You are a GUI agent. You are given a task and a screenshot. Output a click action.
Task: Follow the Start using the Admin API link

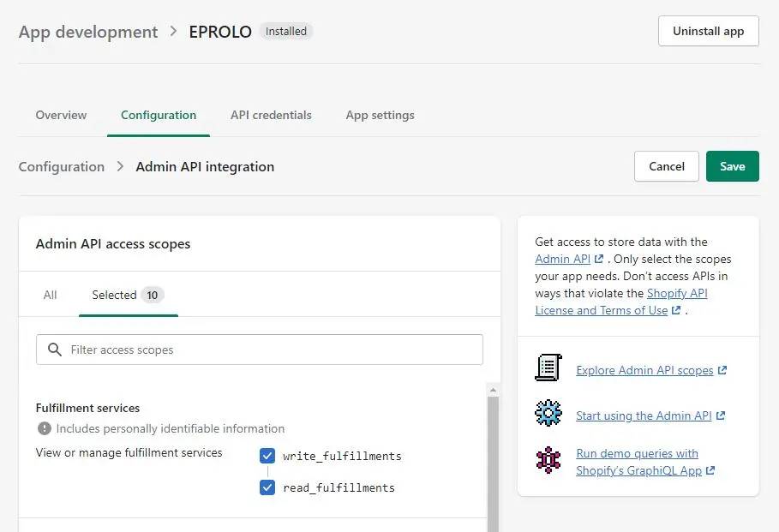click(644, 415)
